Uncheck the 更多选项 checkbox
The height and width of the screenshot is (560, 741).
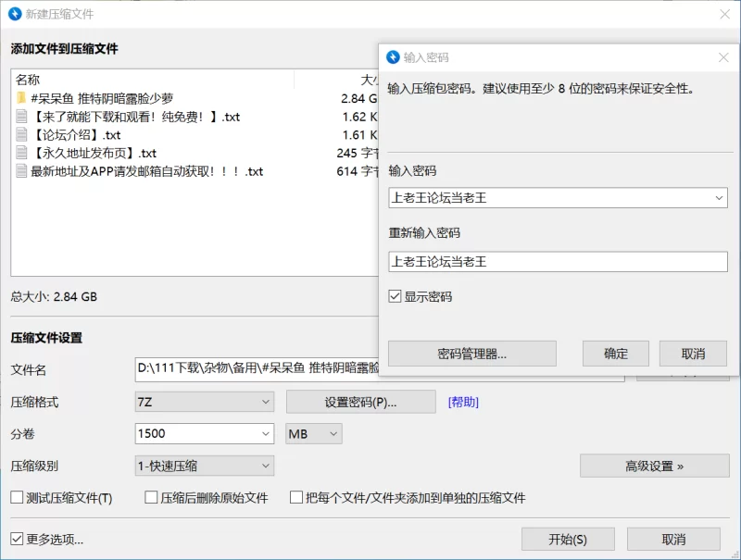click(17, 539)
